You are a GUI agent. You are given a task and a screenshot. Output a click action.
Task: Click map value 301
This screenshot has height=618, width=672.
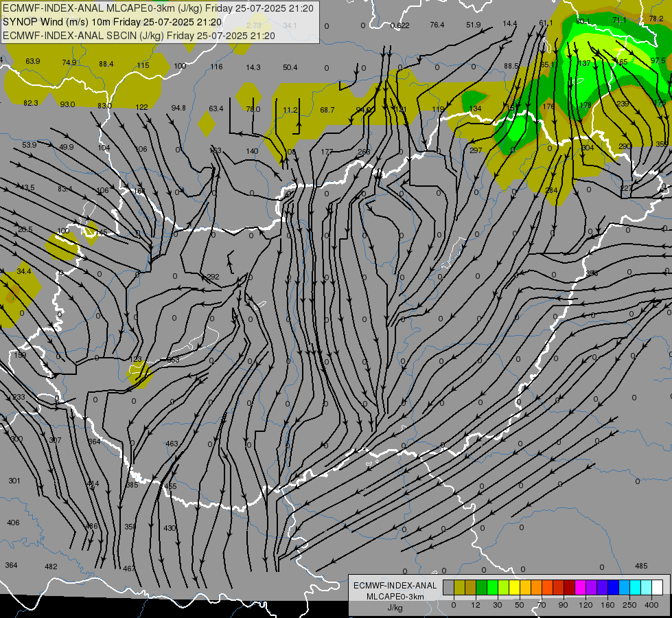tap(14, 481)
